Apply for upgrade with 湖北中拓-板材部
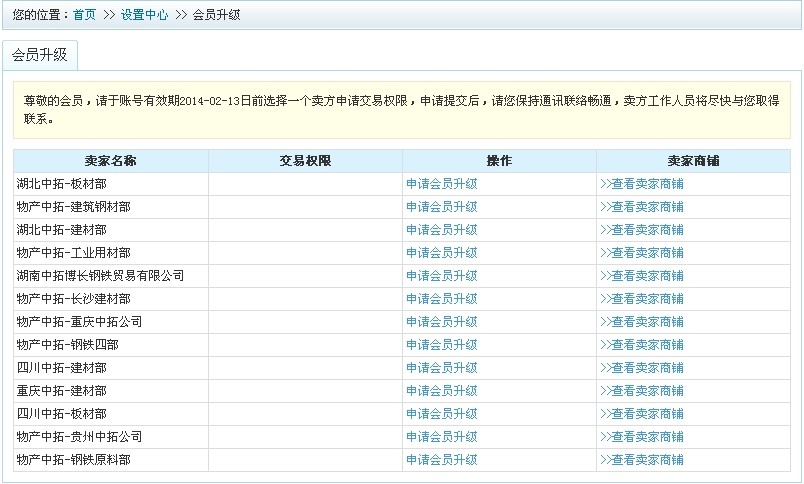 click(441, 183)
